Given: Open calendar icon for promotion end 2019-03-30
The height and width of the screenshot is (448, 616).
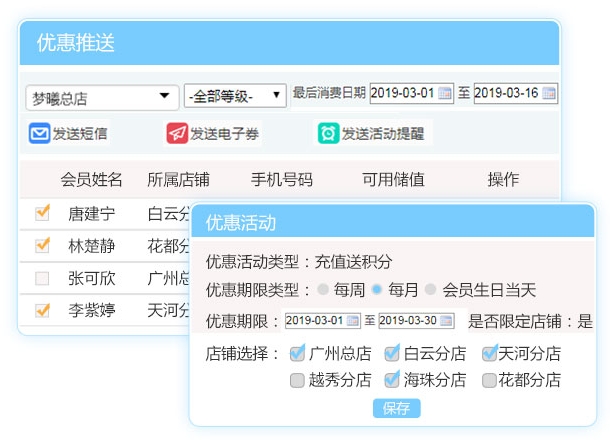Looking at the screenshot, I should (446, 321).
